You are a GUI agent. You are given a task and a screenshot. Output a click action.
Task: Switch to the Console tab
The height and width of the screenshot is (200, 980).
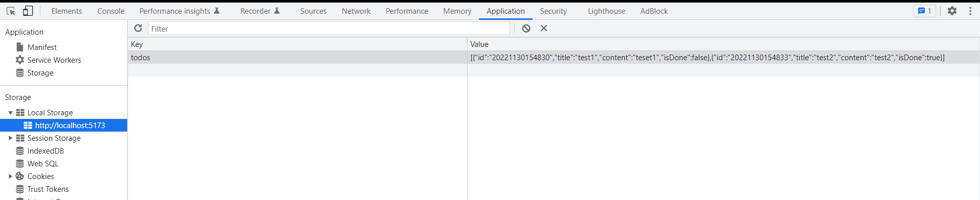[111, 11]
